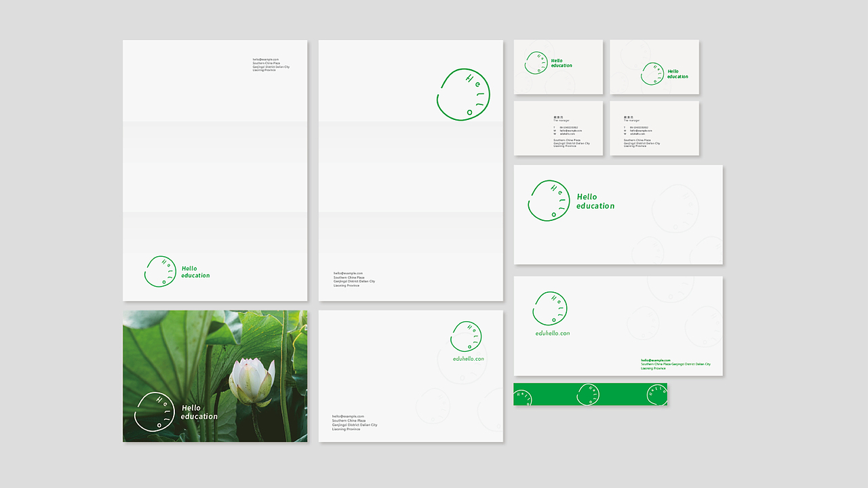This screenshot has width=868, height=488.
Task: Click the right business card back with contact details
Action: pyautogui.click(x=654, y=129)
